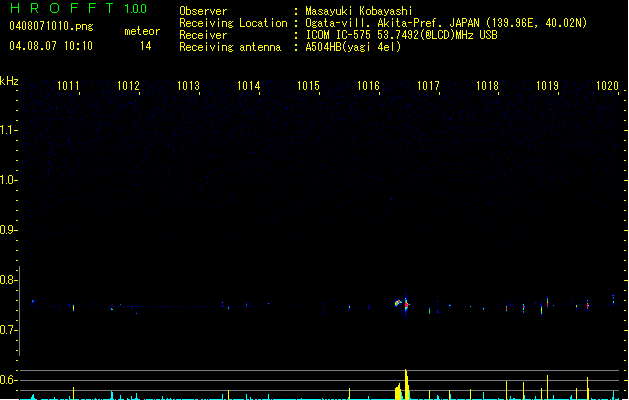Click the Ogata-vill. Akita-Pref. JAPAN location text
The width and height of the screenshot is (629, 400).
point(446,23)
